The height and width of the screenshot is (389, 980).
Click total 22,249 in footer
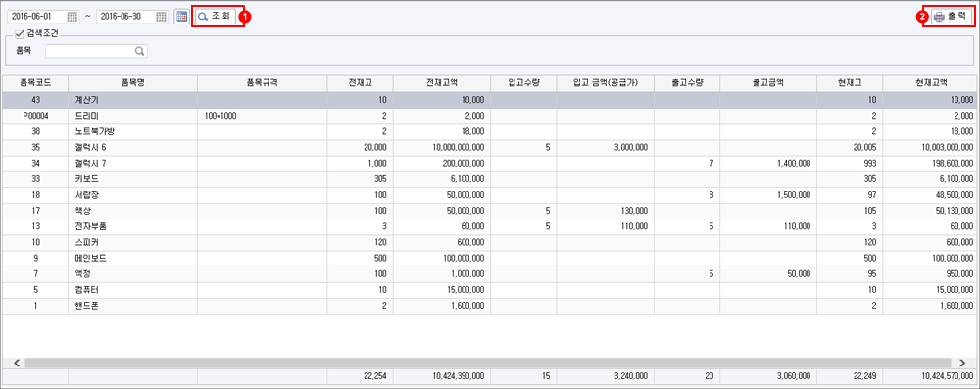click(850, 376)
